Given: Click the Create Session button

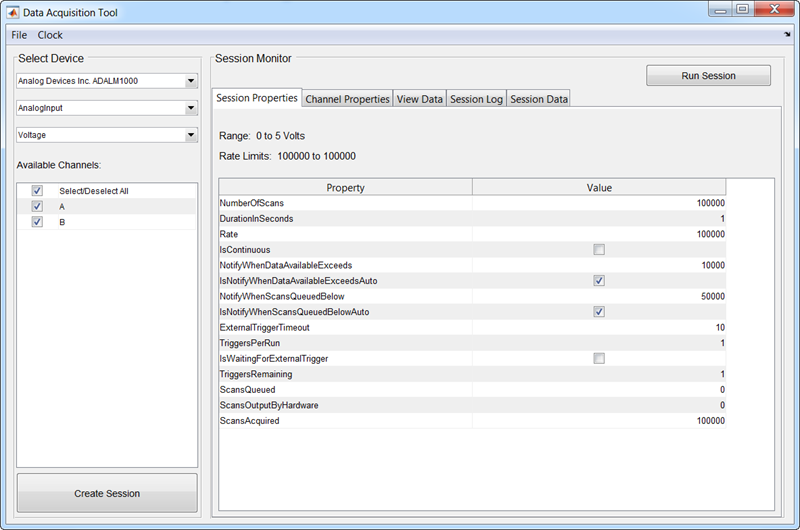Looking at the screenshot, I should point(107,493).
